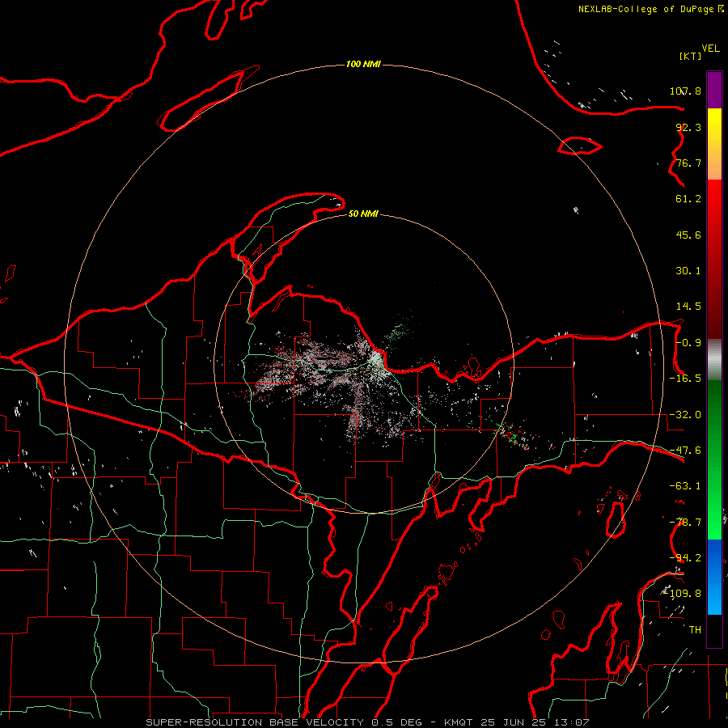This screenshot has height=728, width=728.
Task: Click the 45.6 velocity scale value
Action: (688, 235)
